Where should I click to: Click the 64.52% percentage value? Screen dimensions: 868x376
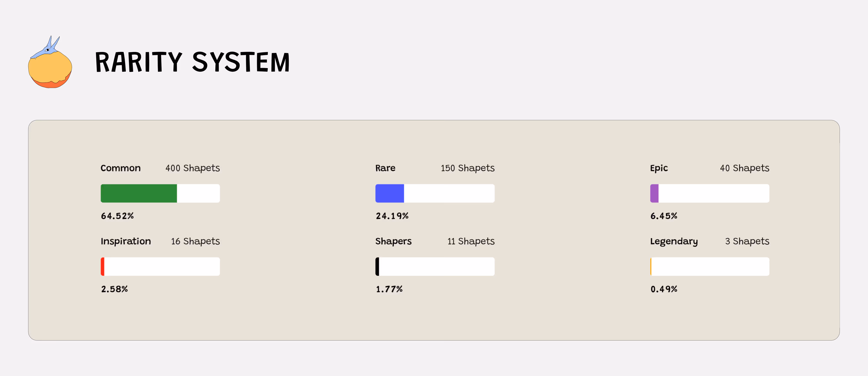117,216
